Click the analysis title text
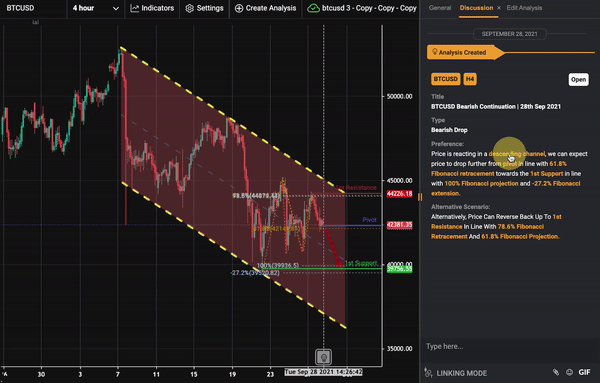Image resolution: width=600 pixels, height=383 pixels. click(x=496, y=107)
